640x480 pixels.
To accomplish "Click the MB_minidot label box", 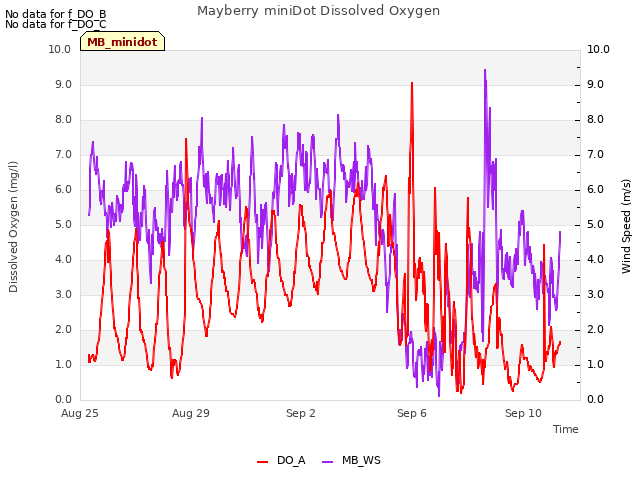I will [x=122, y=42].
